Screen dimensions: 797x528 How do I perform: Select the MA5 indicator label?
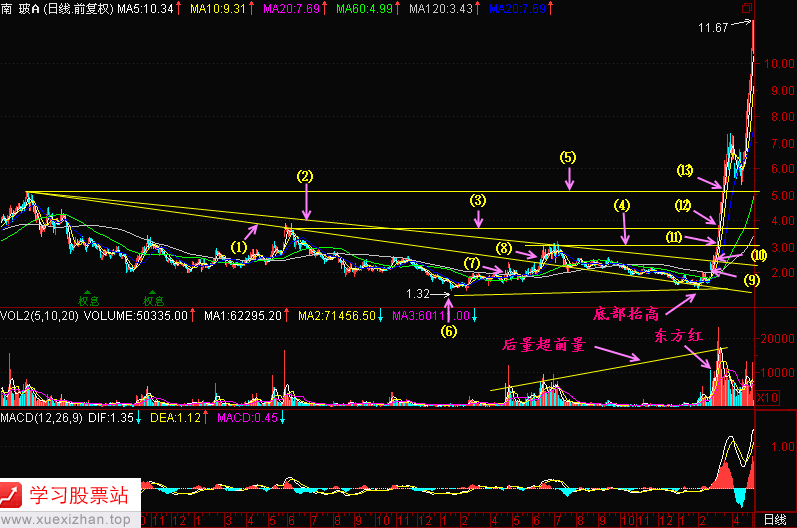[143, 9]
